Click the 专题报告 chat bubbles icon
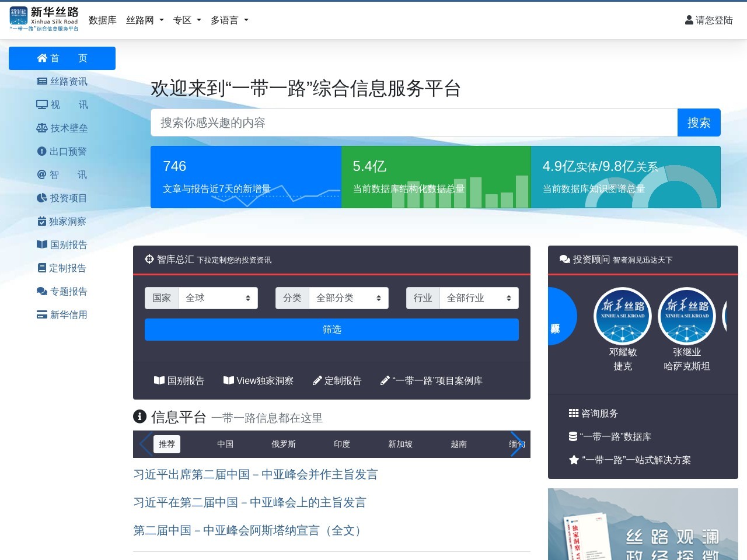Viewport: 747px width, 560px height. 42,291
